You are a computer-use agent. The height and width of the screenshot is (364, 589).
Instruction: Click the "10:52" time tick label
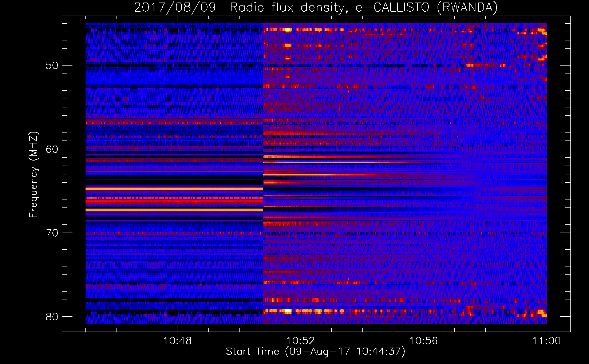300,341
